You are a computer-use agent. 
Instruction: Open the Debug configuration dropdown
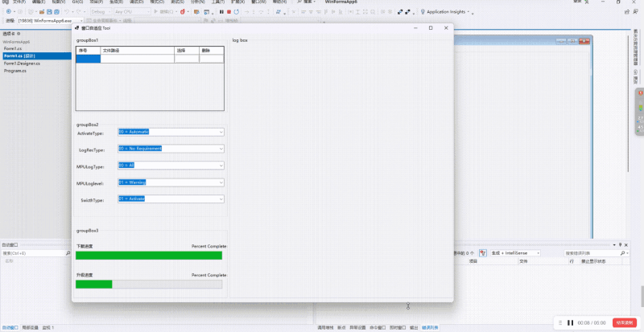point(101,12)
